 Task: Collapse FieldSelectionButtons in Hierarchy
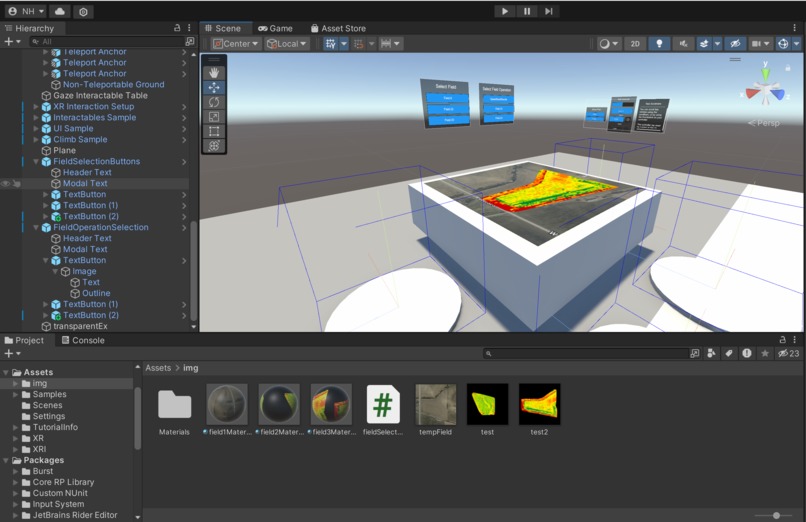click(x=36, y=161)
